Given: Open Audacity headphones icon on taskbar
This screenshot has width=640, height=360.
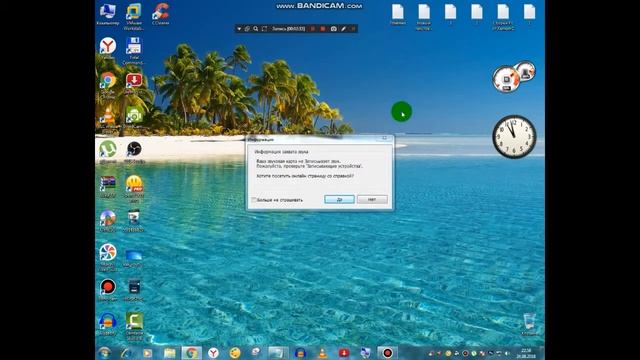Looking at the screenshot, I should [x=300, y=353].
